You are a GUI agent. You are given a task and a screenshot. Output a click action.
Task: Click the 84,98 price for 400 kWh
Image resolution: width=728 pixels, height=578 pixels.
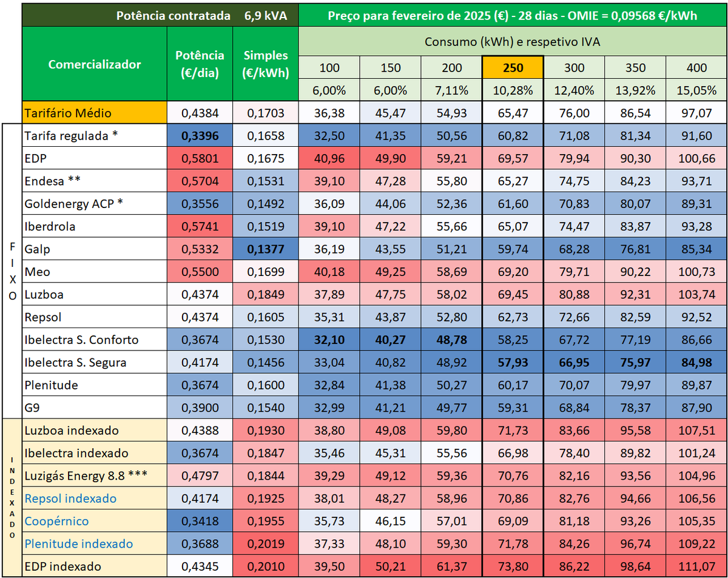(696, 363)
